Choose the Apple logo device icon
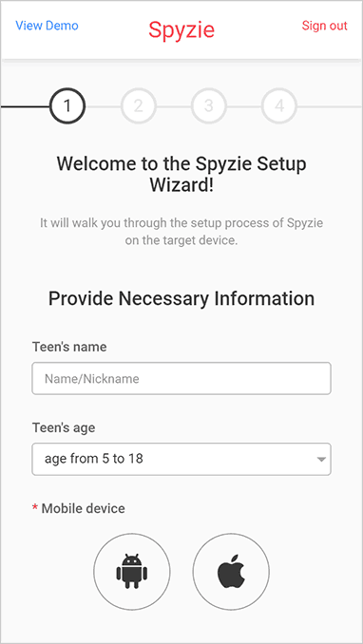Screen dimensions: 363x644 [x=231, y=572]
